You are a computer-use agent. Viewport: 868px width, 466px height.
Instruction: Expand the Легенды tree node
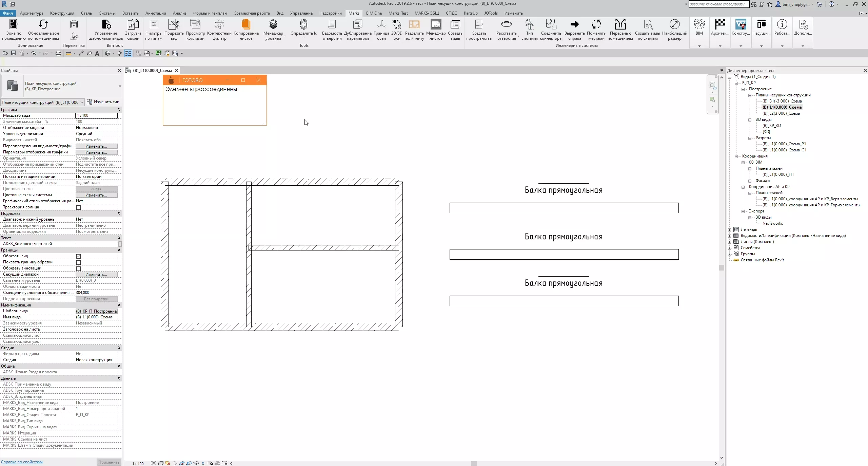pos(730,230)
